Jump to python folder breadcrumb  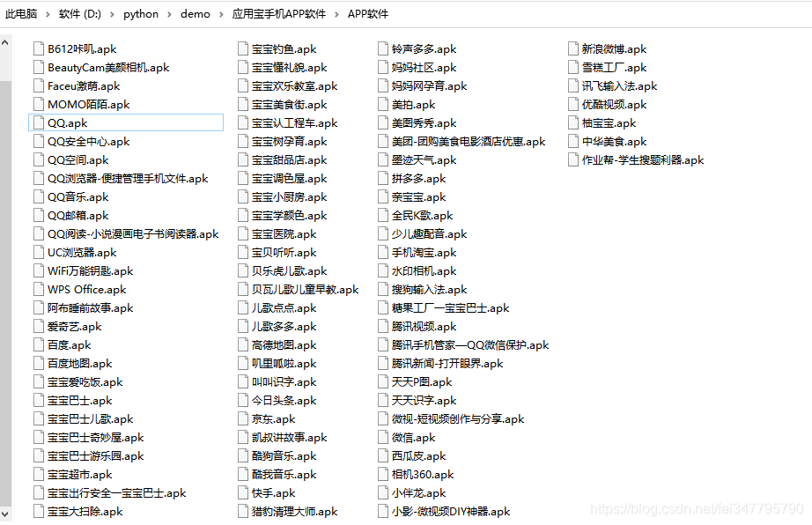(141, 14)
